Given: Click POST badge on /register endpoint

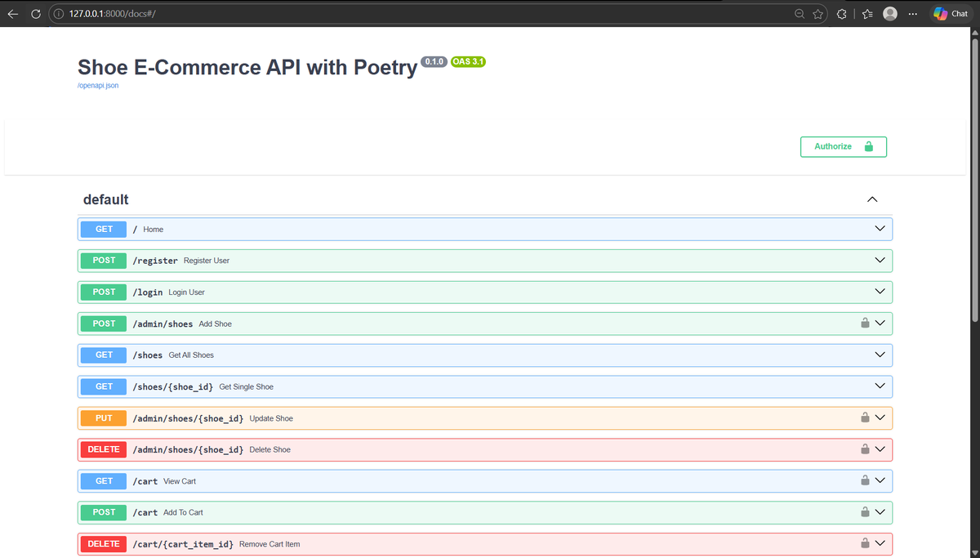Looking at the screenshot, I should pos(104,261).
